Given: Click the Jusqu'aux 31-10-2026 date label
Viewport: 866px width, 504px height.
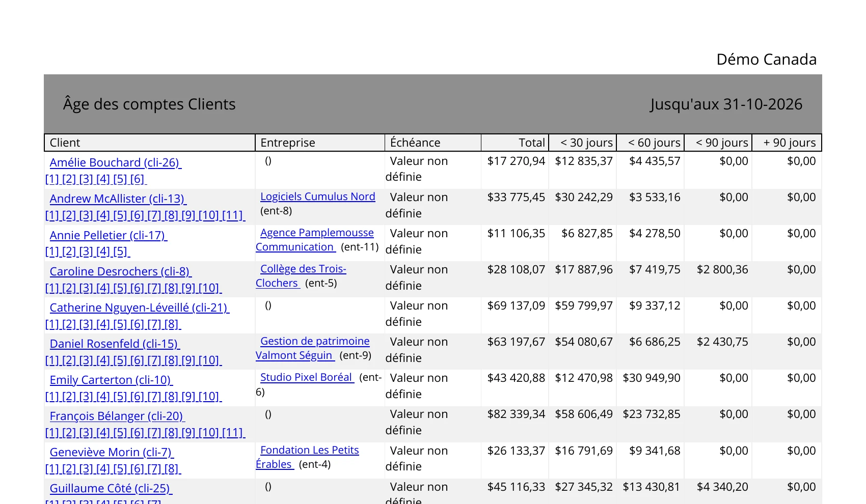Looking at the screenshot, I should click(x=726, y=104).
